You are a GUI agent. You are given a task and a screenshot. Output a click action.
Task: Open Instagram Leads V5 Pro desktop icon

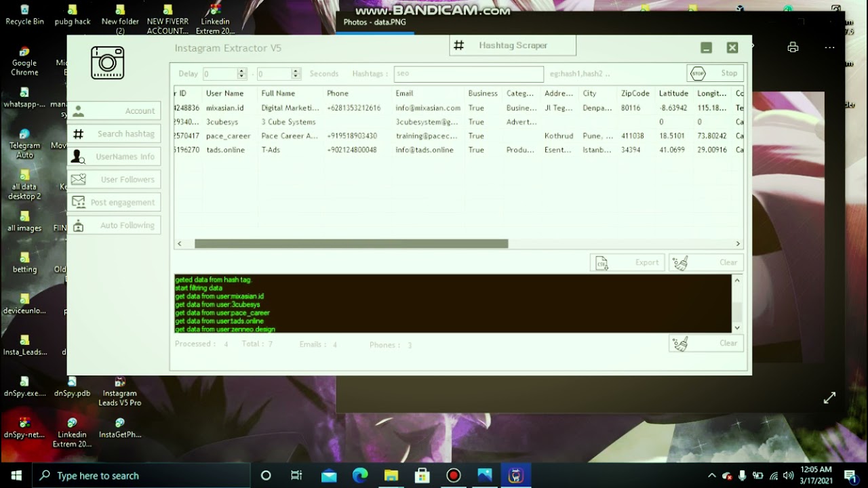click(120, 392)
